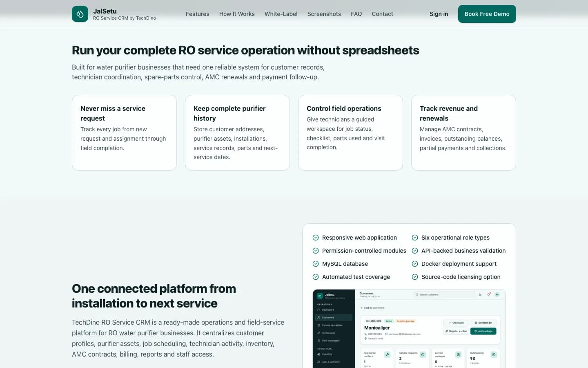This screenshot has height=368, width=588.
Task: Click the user avatar icon in the preview
Action: pyautogui.click(x=497, y=294)
